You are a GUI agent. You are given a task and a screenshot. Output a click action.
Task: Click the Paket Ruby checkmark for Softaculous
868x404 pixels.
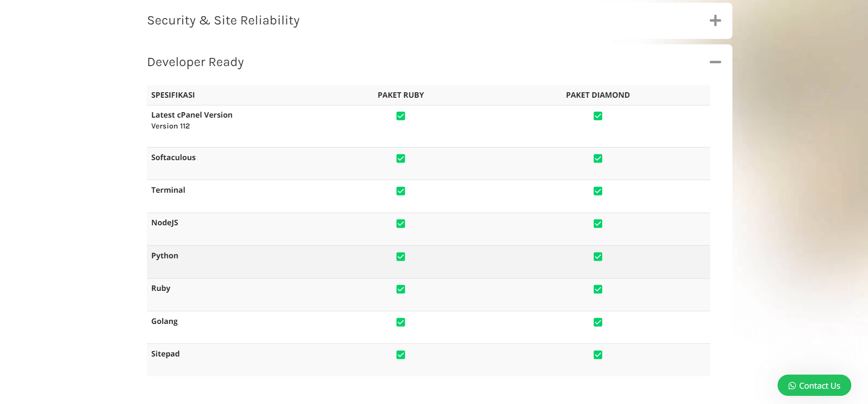point(401,158)
